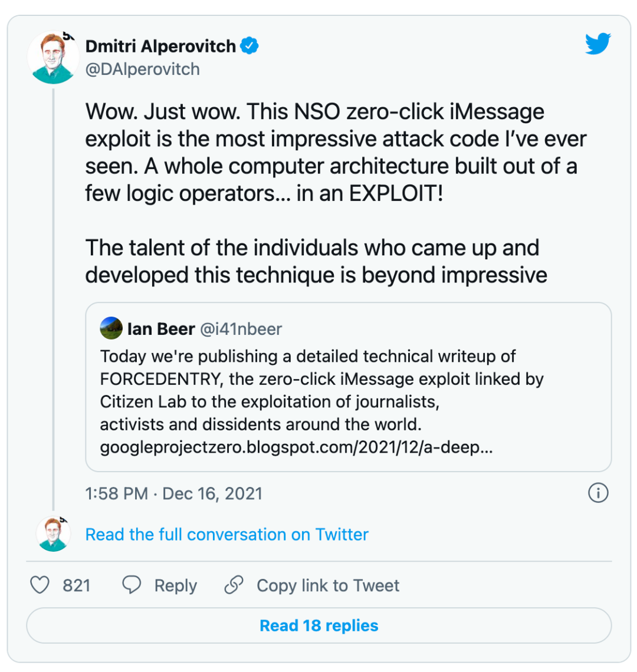The width and height of the screenshot is (637, 672).
Task: Open the 1:58 PM Dec 16, 2021 timestamp
Action: [174, 493]
